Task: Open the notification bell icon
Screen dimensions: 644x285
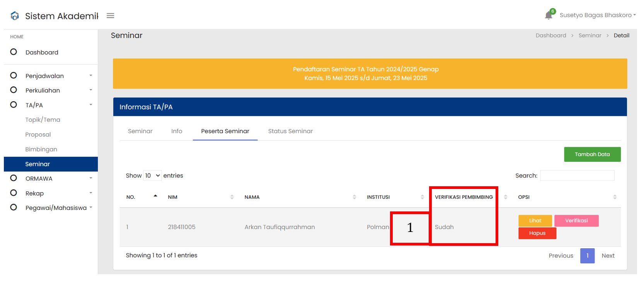Action: [549, 15]
